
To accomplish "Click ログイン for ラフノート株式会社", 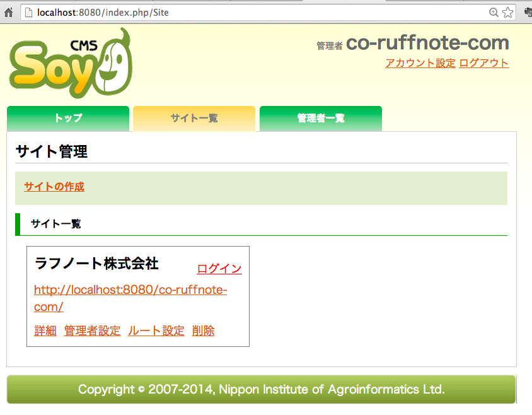I will (219, 269).
